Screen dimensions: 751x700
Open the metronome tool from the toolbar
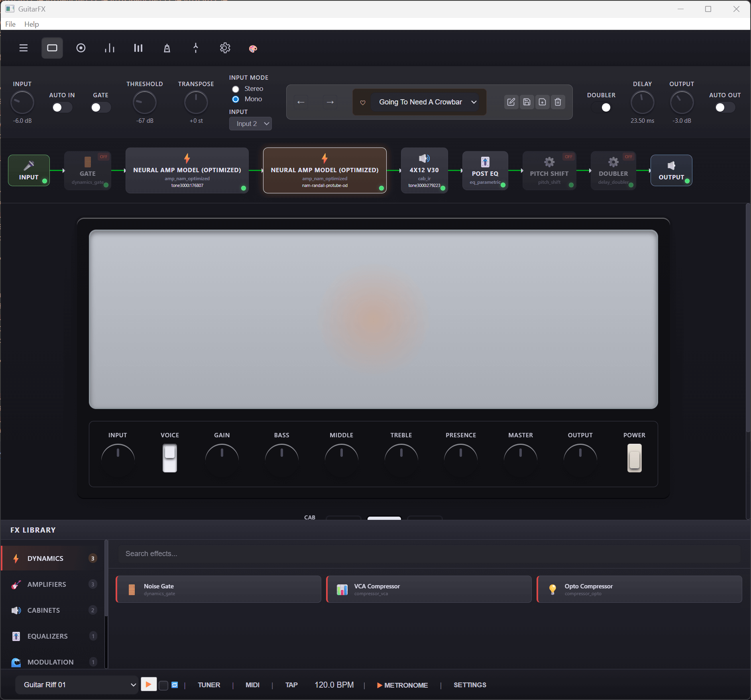pyautogui.click(x=167, y=48)
